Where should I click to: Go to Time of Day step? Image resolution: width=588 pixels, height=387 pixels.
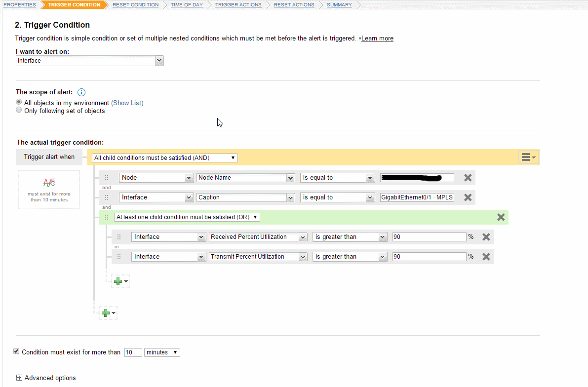[x=187, y=5]
